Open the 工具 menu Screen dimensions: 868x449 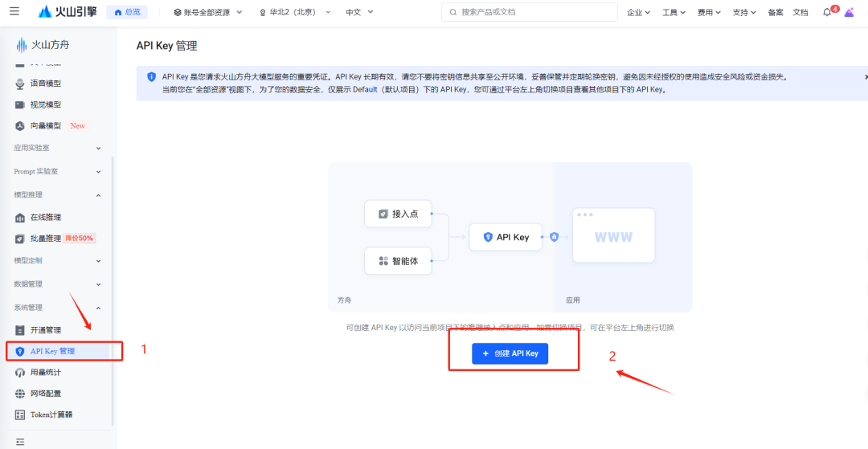(x=674, y=12)
